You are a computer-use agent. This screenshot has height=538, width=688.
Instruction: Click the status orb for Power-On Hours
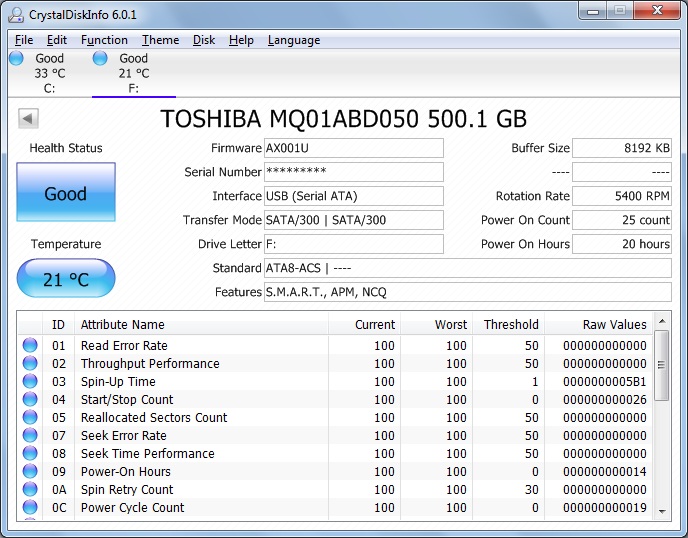(x=30, y=472)
